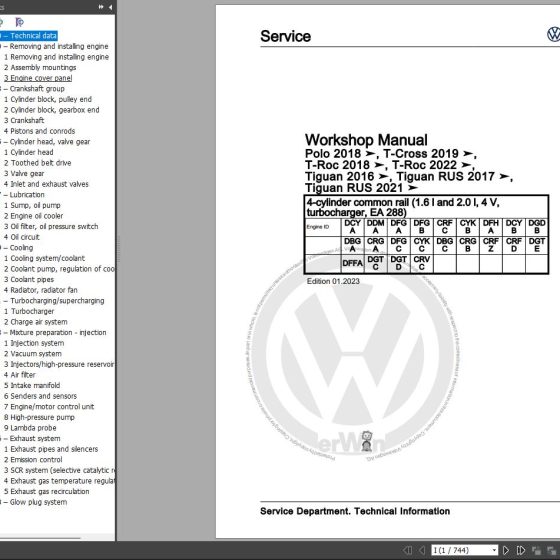
Task: Jump to the last page
Action: click(521, 550)
